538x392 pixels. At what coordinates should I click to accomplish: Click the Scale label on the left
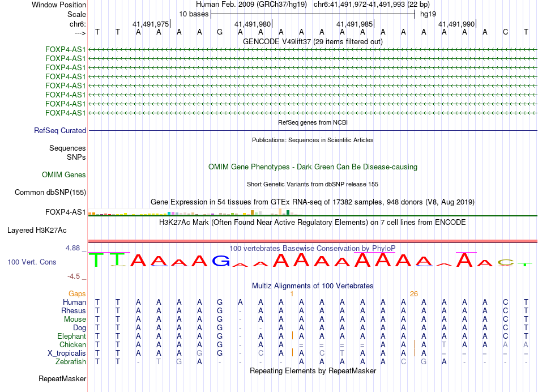[76, 14]
